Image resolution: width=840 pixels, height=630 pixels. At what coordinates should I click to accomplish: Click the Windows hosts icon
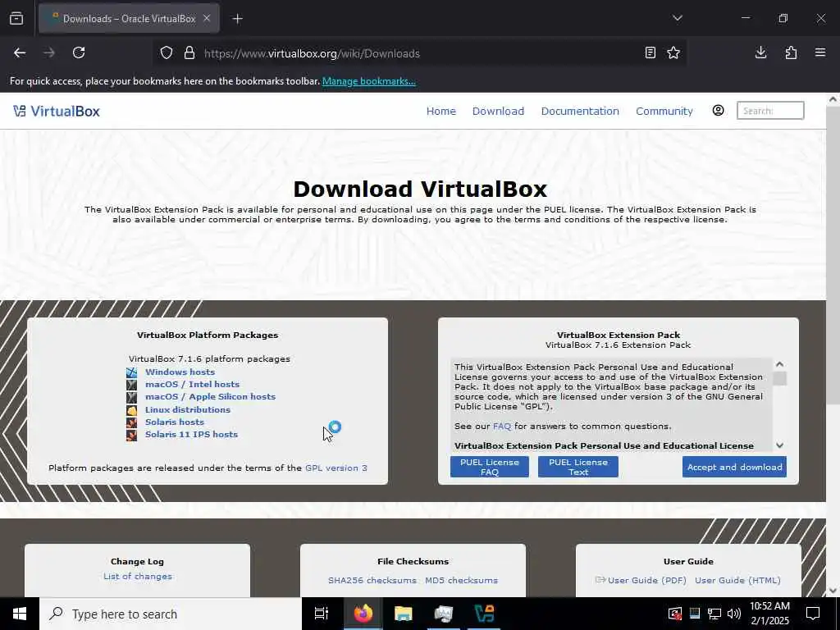(132, 372)
